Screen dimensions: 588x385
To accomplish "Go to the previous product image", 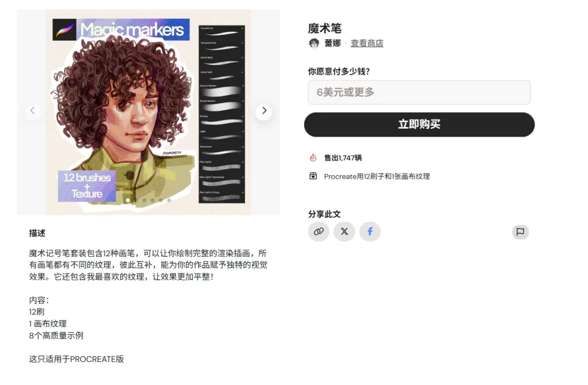I will [33, 111].
